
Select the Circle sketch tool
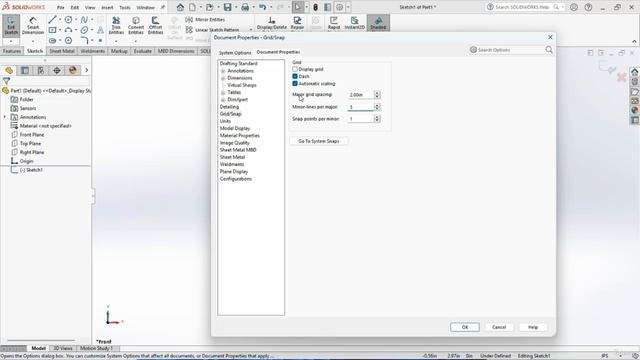point(68,20)
